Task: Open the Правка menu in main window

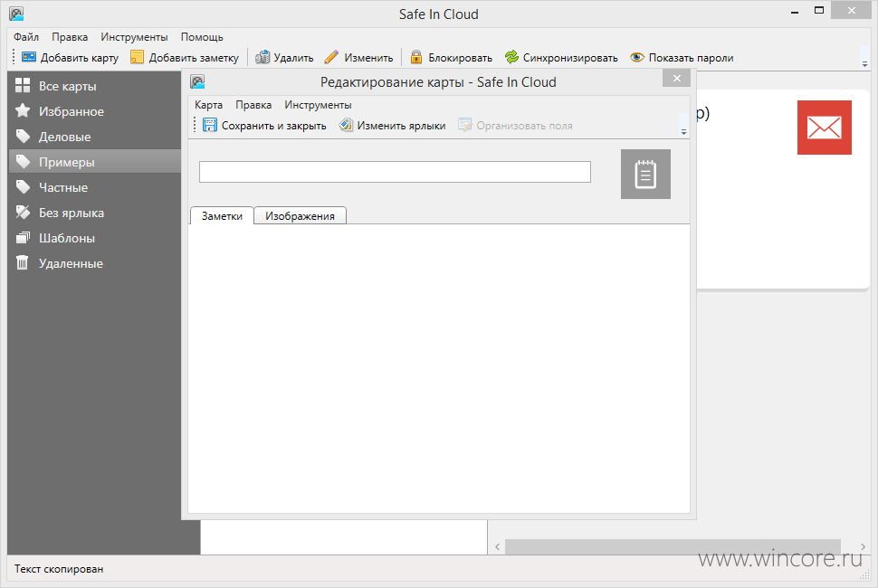Action: pos(70,37)
